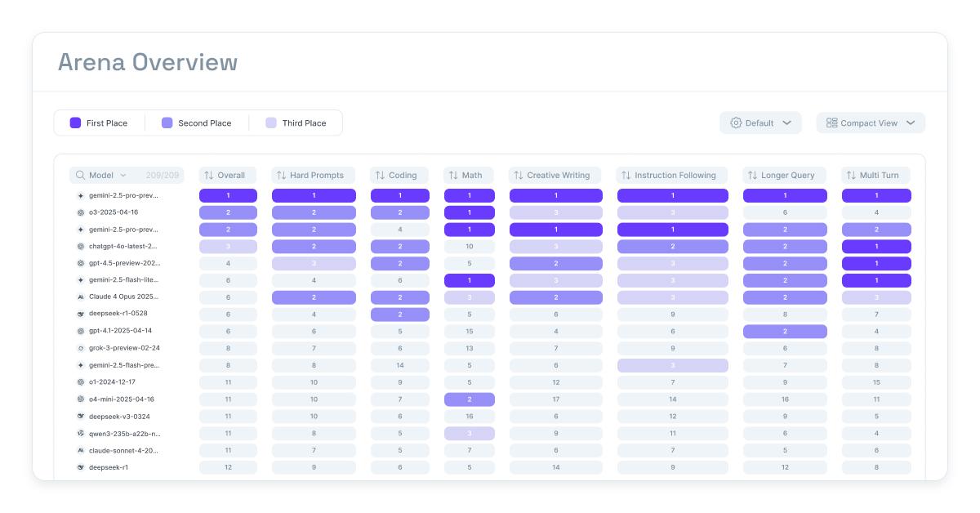Click the OpenAI logo beside o1-2024-12-17

[x=81, y=381]
